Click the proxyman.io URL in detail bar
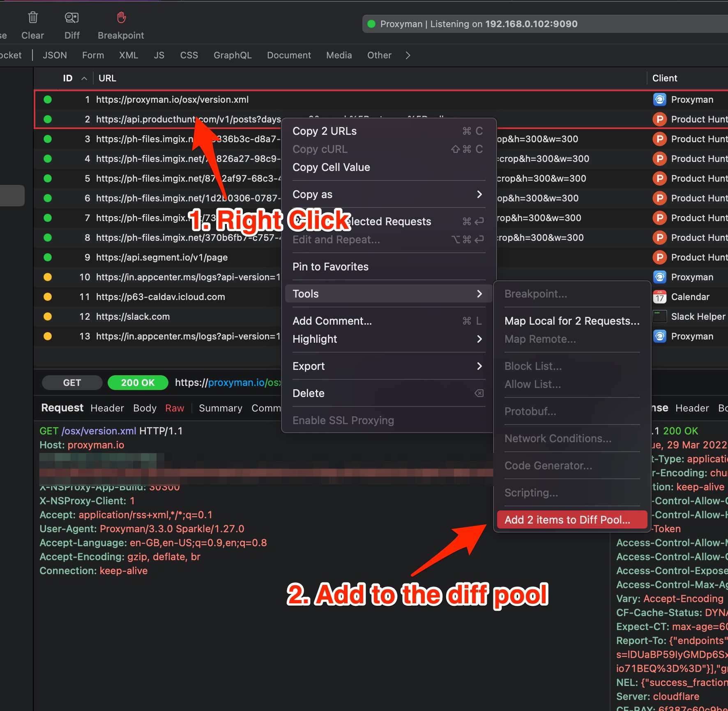Viewport: 728px width, 711px height. (228, 383)
